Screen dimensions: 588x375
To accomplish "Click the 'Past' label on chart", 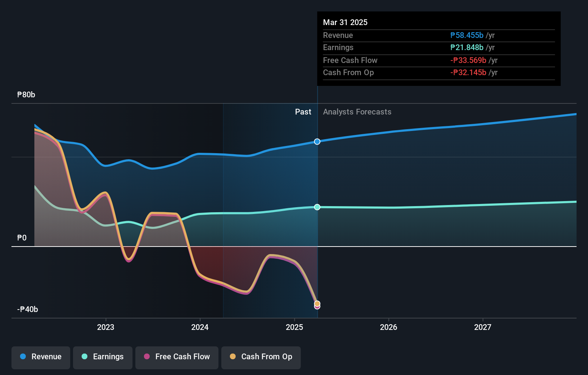I will [x=303, y=112].
